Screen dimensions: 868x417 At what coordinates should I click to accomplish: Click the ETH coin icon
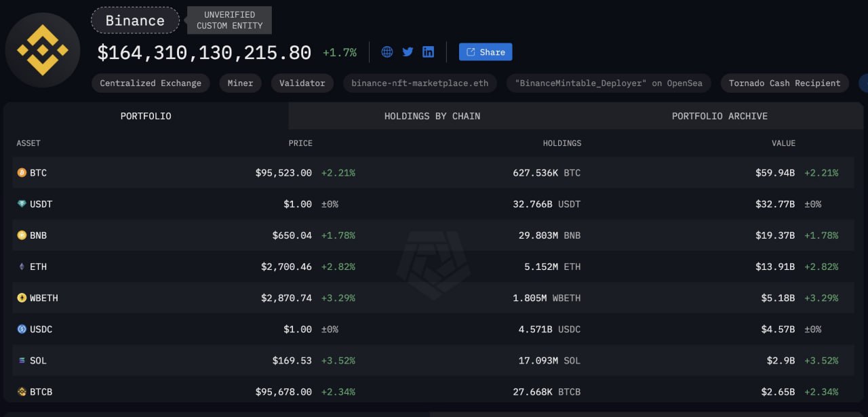(22, 266)
